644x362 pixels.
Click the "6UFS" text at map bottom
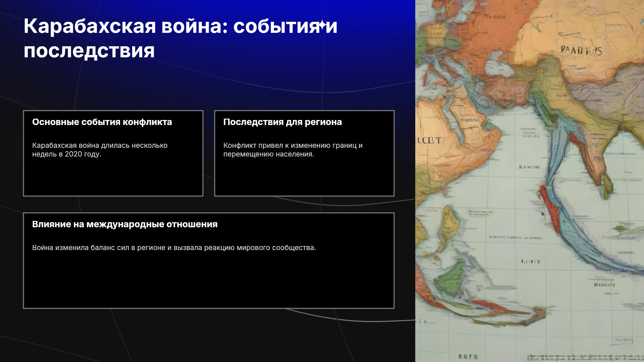coord(468,357)
